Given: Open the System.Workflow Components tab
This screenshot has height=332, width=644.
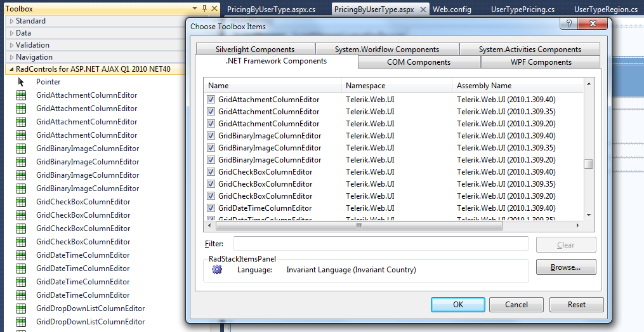Looking at the screenshot, I should tap(387, 50).
